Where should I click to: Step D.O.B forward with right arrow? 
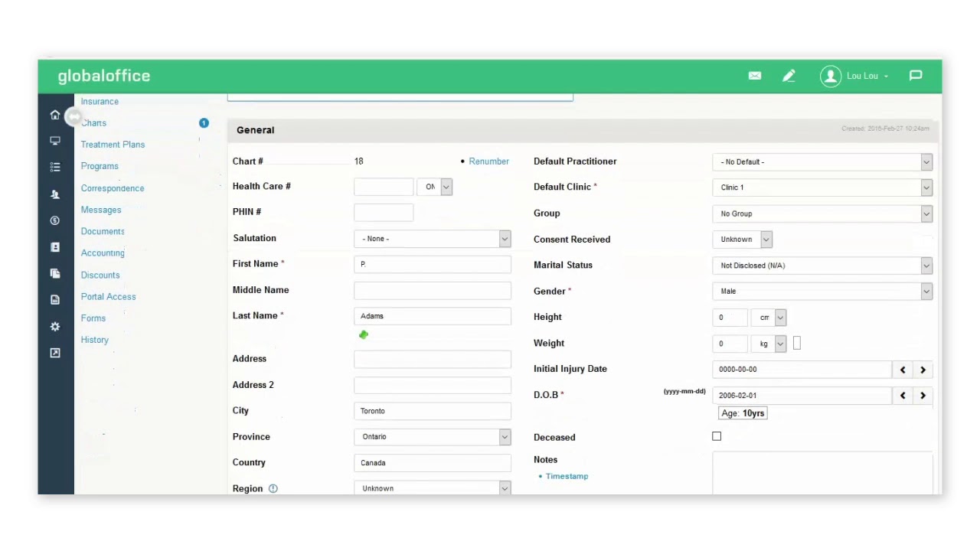(923, 396)
